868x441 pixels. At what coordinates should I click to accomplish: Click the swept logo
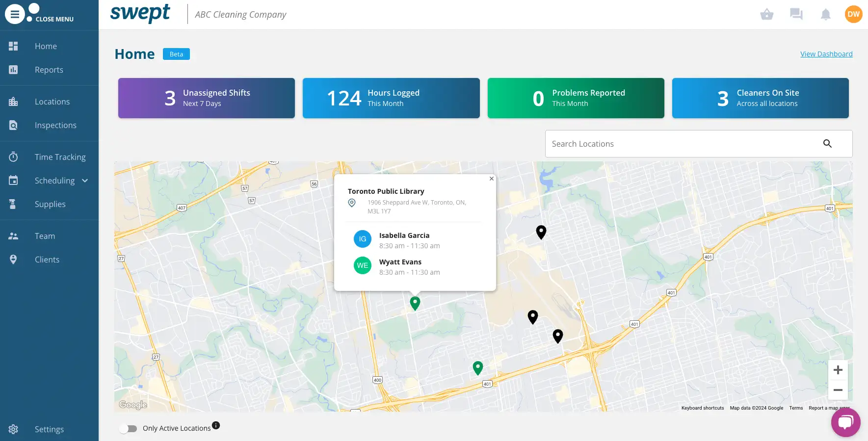140,13
